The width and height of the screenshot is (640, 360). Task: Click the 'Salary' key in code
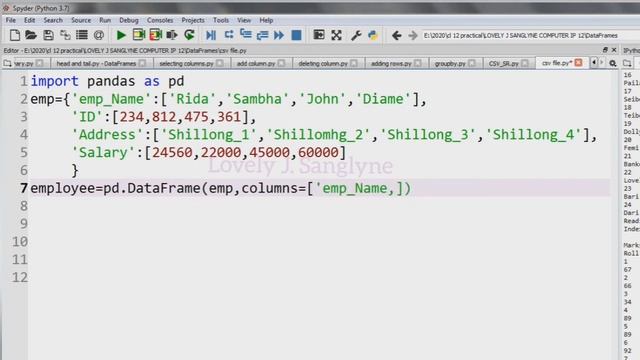[103, 152]
